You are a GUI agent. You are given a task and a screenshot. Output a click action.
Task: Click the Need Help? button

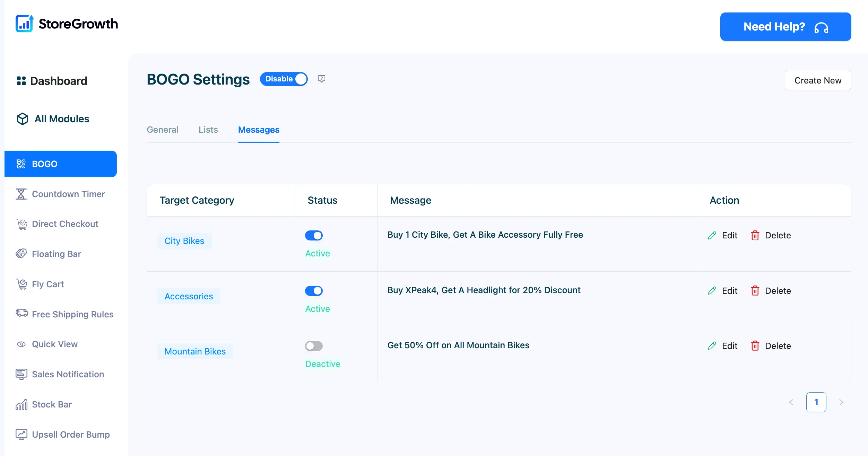pos(785,27)
